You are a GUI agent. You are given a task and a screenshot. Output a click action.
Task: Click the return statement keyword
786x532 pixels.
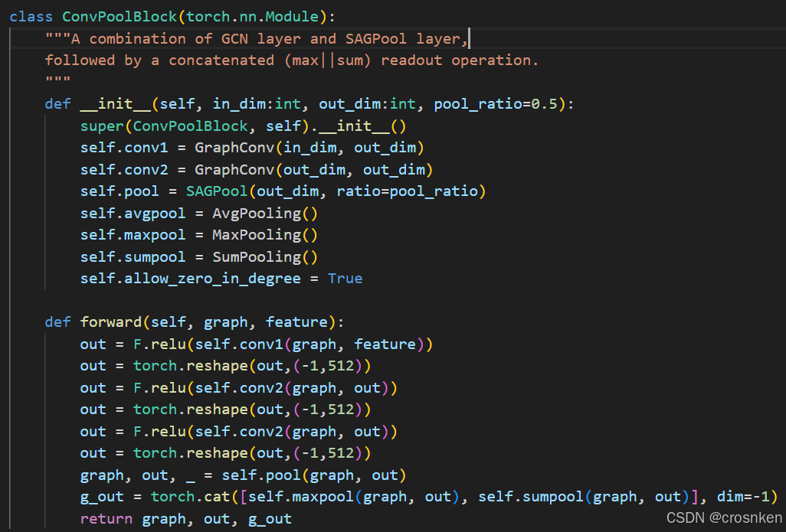tap(106, 518)
